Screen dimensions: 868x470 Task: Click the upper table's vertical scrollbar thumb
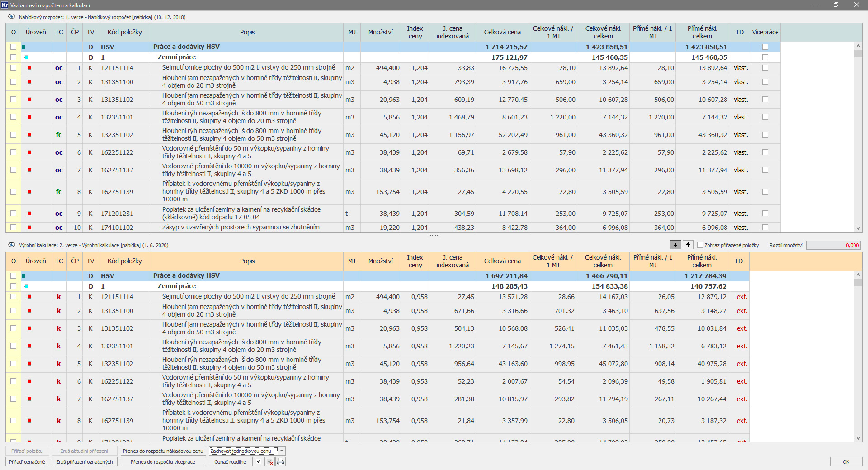(858, 53)
